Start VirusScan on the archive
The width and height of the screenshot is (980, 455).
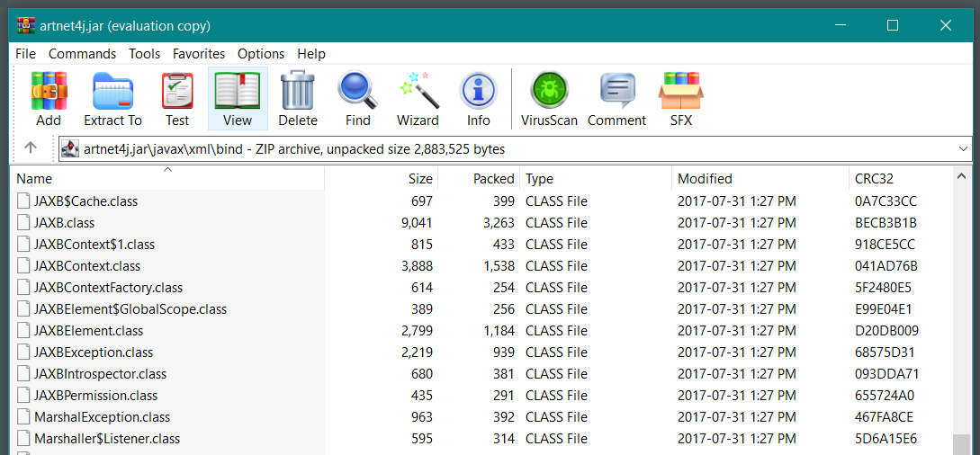(x=549, y=99)
